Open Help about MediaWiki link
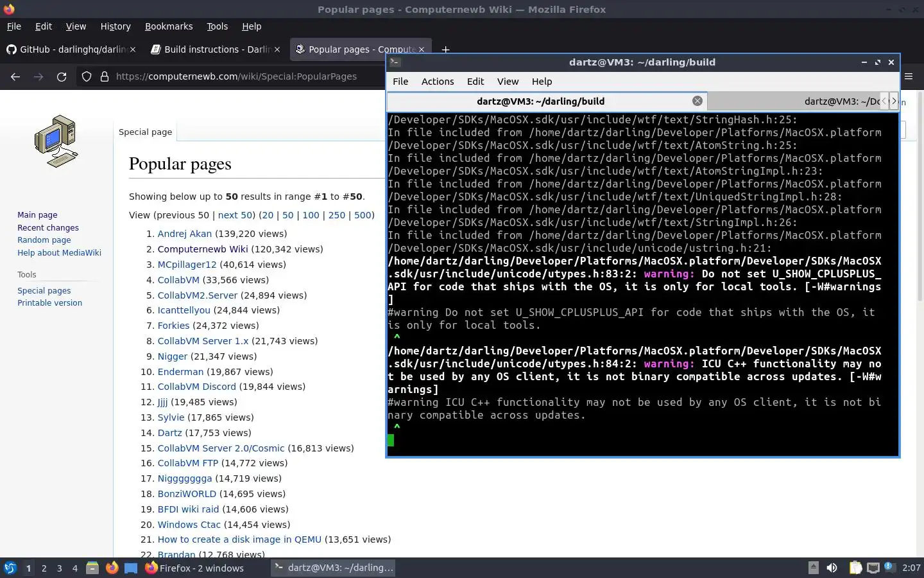The image size is (924, 578). [x=59, y=253]
